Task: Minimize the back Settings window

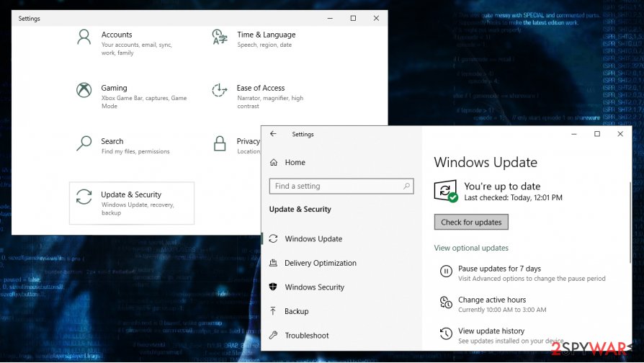Action: tap(330, 18)
